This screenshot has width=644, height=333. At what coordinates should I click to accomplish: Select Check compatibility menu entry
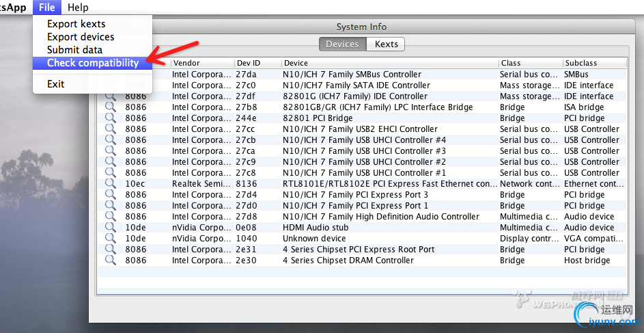pos(93,63)
